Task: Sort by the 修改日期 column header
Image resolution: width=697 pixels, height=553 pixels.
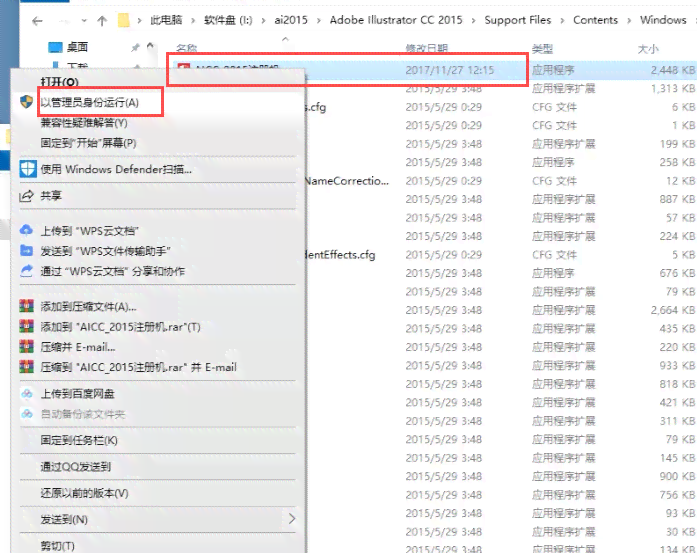Action: click(426, 48)
